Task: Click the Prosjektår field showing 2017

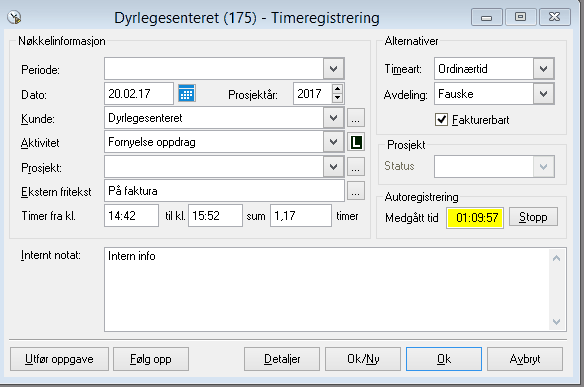Action: [x=312, y=93]
